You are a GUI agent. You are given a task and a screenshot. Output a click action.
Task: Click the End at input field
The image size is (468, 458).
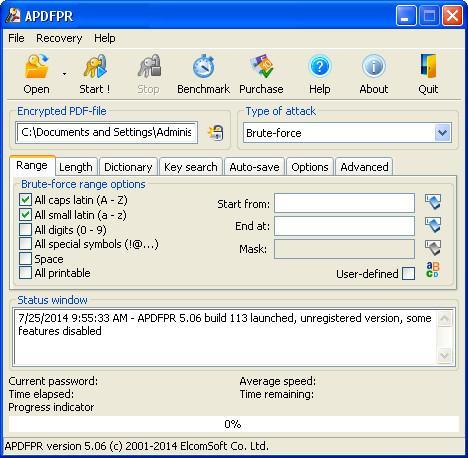[x=344, y=226]
